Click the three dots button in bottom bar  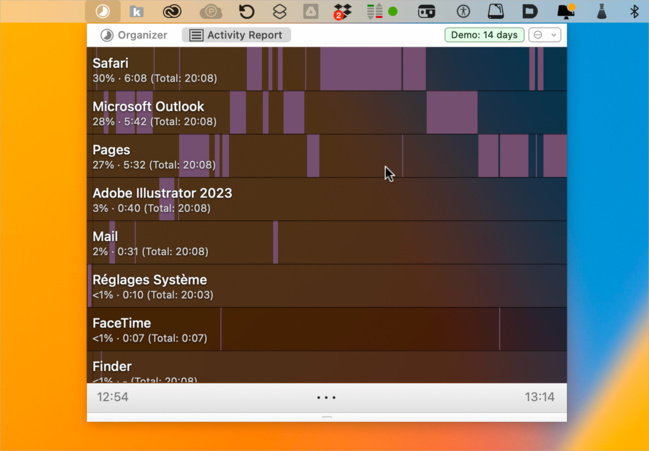(326, 398)
